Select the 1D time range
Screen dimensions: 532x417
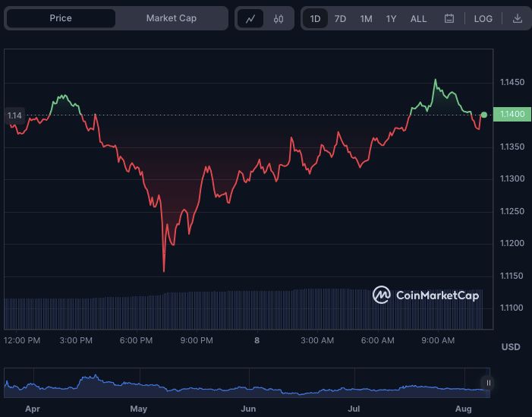tap(316, 18)
